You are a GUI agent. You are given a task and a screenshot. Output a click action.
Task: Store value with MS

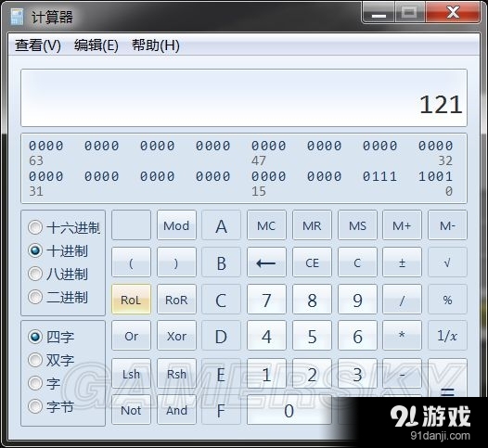[x=357, y=225]
